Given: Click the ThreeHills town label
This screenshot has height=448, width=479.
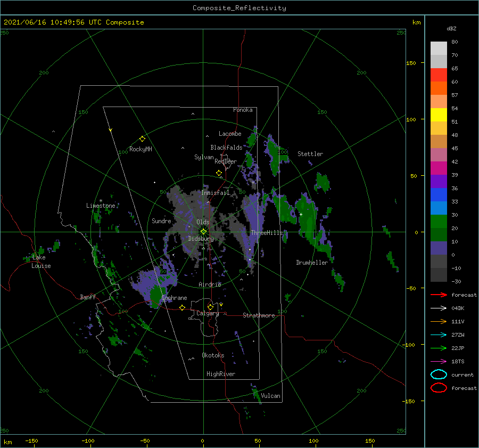Looking at the screenshot, I should pyautogui.click(x=267, y=233).
